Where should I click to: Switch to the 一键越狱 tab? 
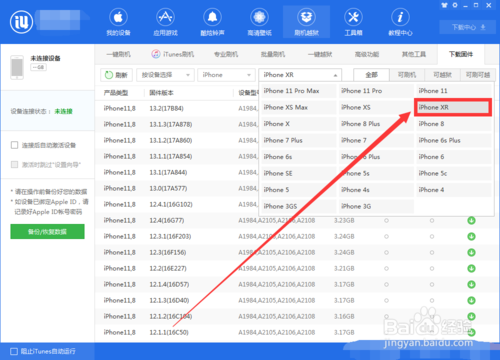pos(320,54)
